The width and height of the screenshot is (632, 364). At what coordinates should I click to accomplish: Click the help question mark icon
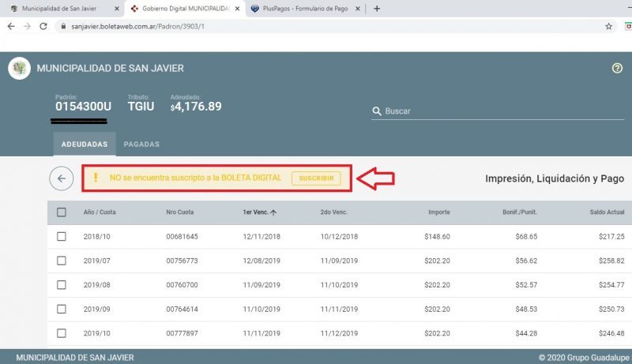pyautogui.click(x=617, y=69)
